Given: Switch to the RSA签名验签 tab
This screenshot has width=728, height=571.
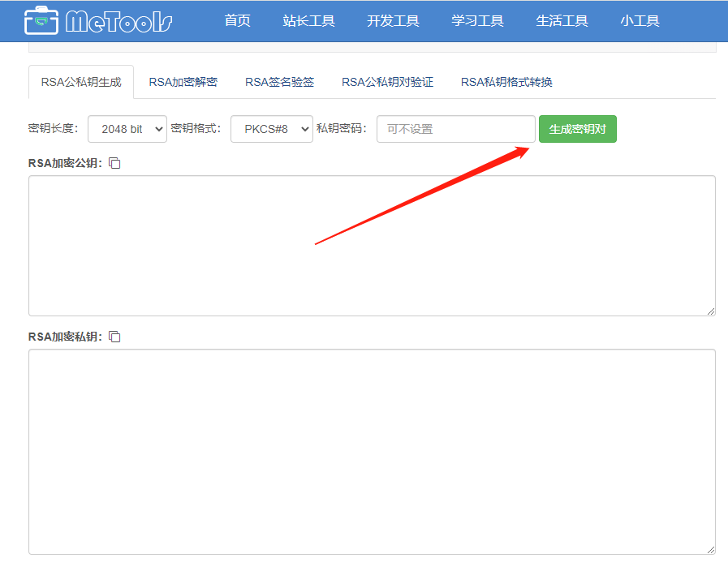Looking at the screenshot, I should (x=279, y=82).
